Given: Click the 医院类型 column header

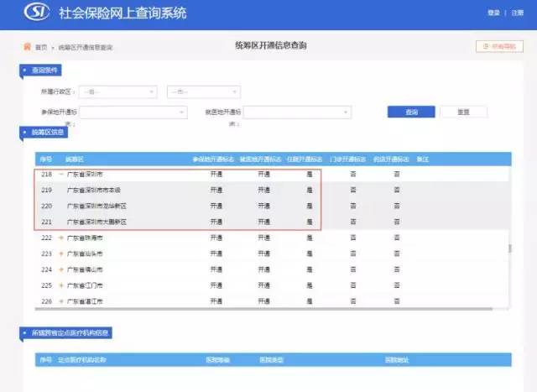Looking at the screenshot, I should click(x=271, y=360).
